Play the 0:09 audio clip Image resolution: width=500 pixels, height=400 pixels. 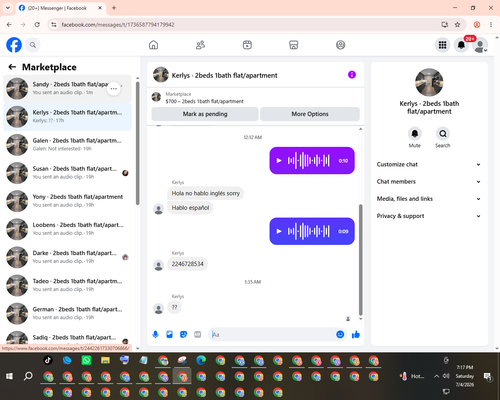279,231
